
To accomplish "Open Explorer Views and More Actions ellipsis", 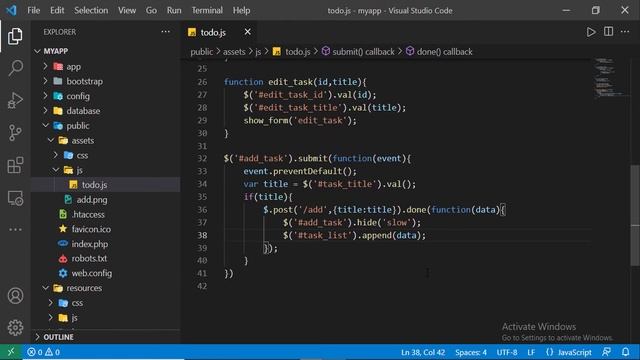I will pos(165,31).
